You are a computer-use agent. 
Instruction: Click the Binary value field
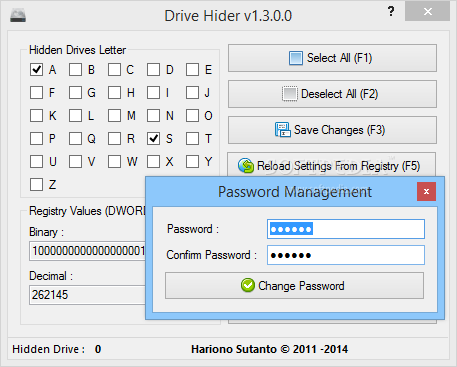click(x=87, y=251)
